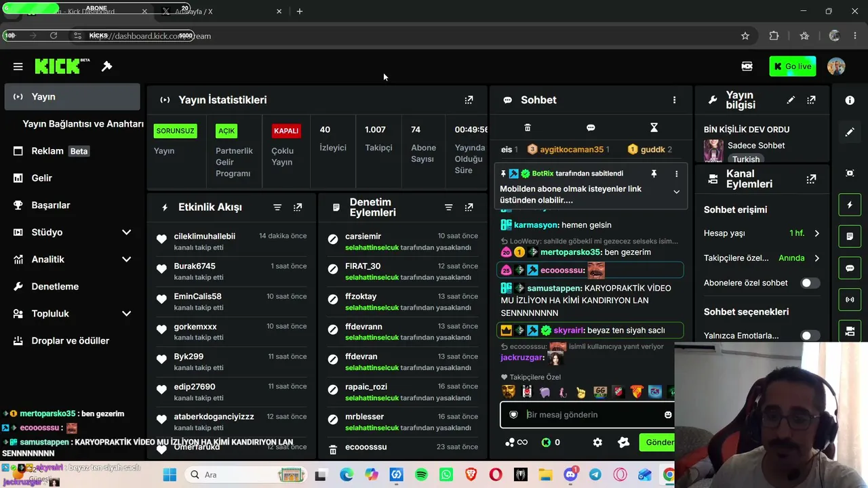Open Discord from the taskbar
Viewport: 868px width, 488px height.
point(570,474)
